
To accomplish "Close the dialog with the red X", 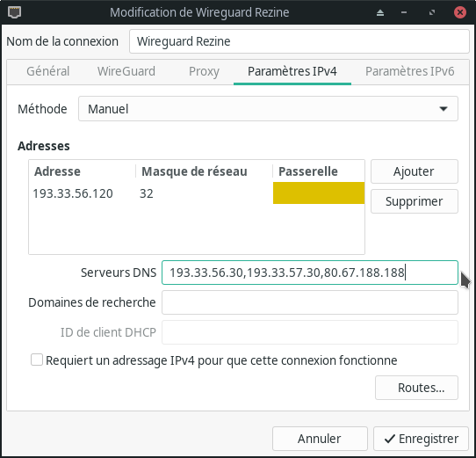I will 460,12.
